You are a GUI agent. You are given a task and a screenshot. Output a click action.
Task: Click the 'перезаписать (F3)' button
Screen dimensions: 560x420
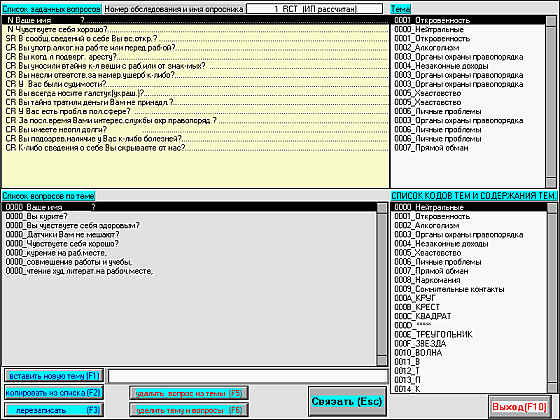pyautogui.click(x=54, y=410)
